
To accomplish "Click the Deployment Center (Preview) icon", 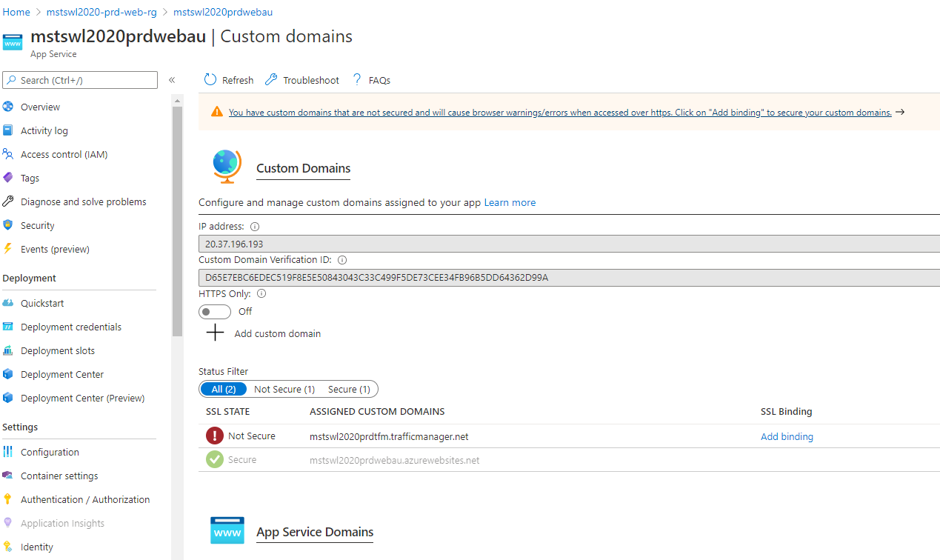I will (x=8, y=398).
